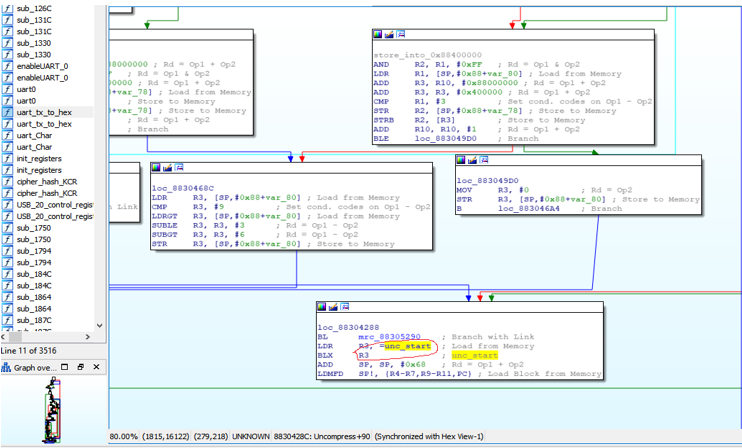
Task: Click edit-pencil icon of loc_88304288 block
Action: 333,307
